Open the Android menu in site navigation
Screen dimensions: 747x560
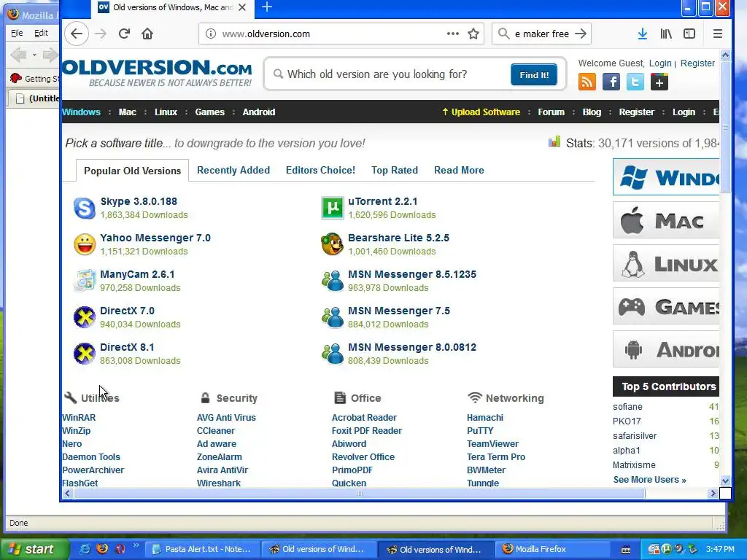coord(259,112)
